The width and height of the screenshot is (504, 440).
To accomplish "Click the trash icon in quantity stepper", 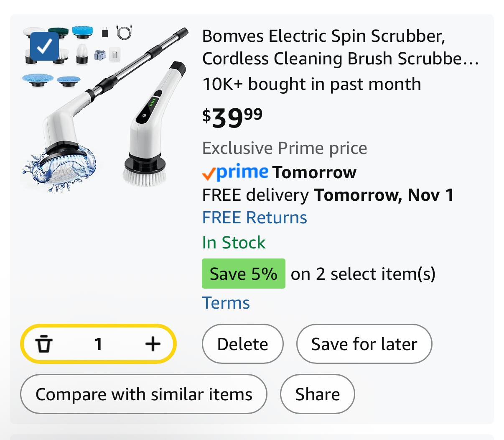I will coord(44,344).
